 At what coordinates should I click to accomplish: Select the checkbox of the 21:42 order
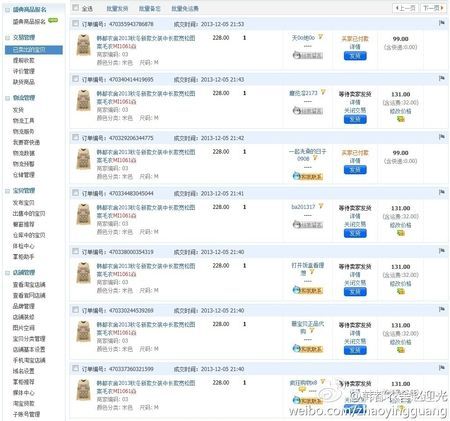[x=76, y=137]
